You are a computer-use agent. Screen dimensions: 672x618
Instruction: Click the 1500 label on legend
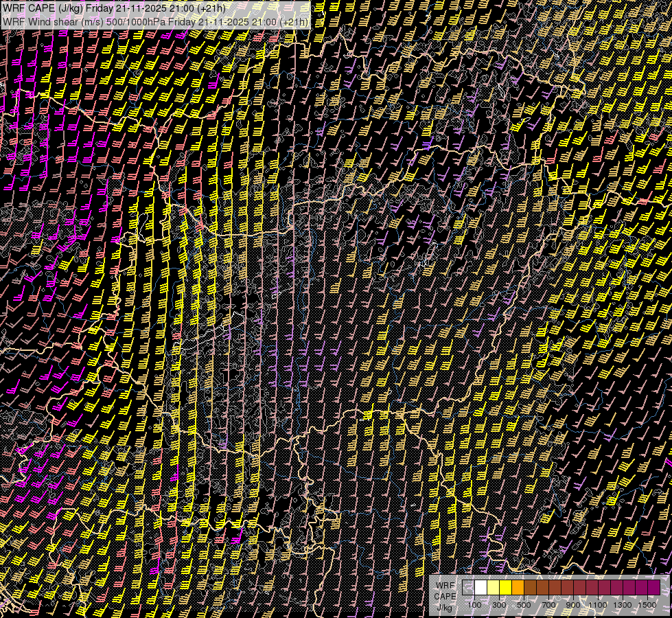(x=647, y=605)
